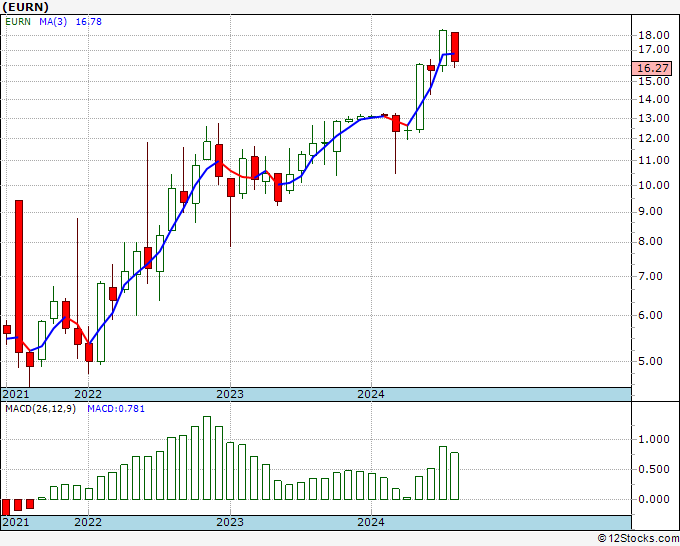Click the 18.00 price axis label
680x546 pixels.
click(x=654, y=36)
